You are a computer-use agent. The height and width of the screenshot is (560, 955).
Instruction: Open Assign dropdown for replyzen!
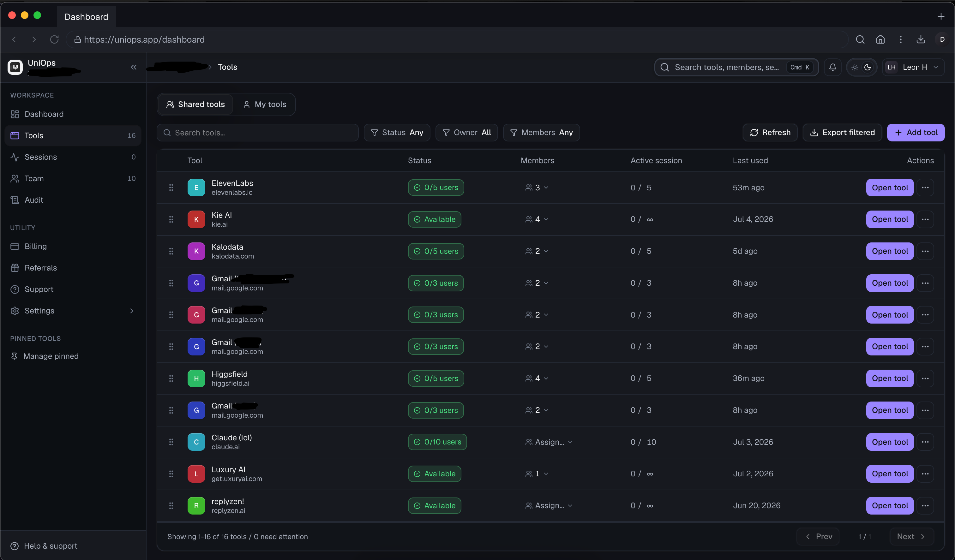click(x=549, y=505)
